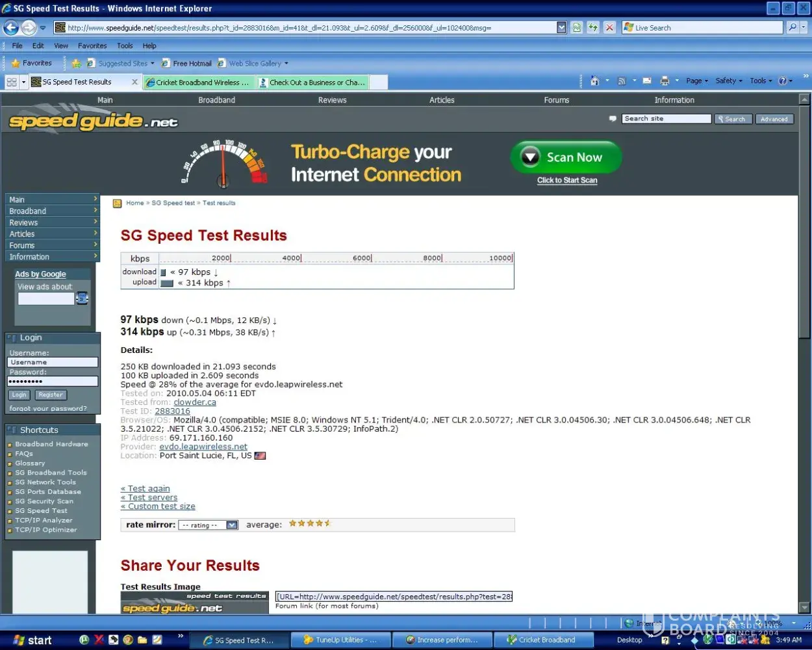Click the Live Search magnifier icon

pyautogui.click(x=793, y=27)
